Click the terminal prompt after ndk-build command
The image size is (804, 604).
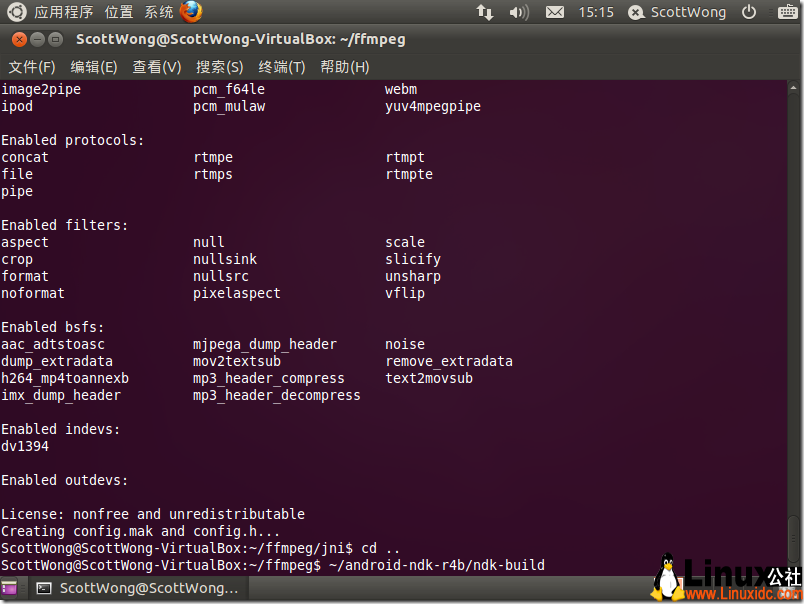coord(556,564)
